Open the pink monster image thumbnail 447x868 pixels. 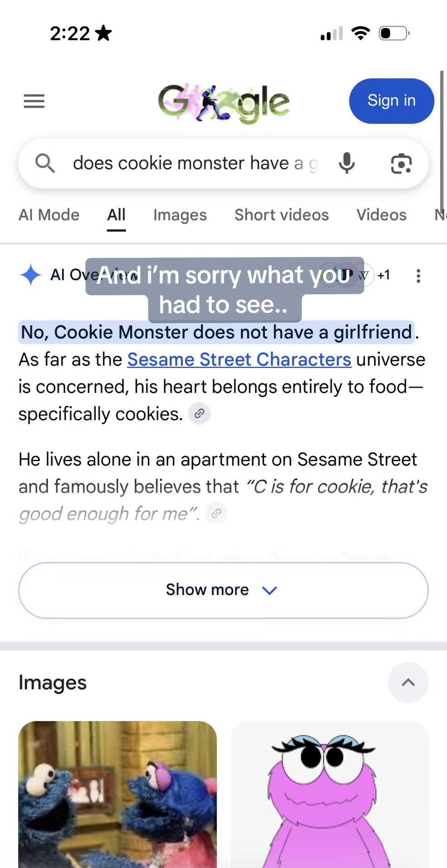coord(330,794)
